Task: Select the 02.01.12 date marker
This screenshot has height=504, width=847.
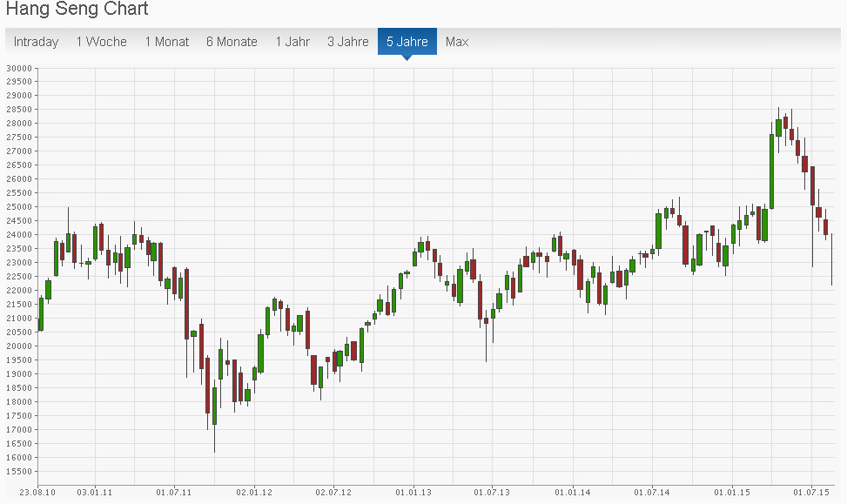Action: (x=255, y=493)
